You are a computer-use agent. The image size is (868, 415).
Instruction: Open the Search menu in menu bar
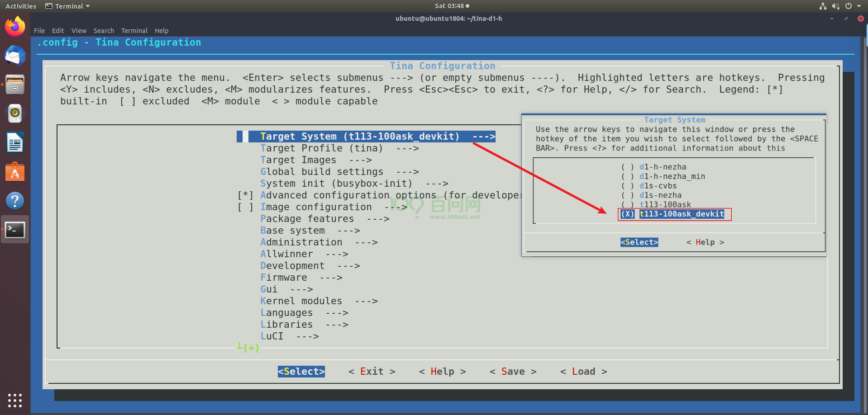click(104, 31)
